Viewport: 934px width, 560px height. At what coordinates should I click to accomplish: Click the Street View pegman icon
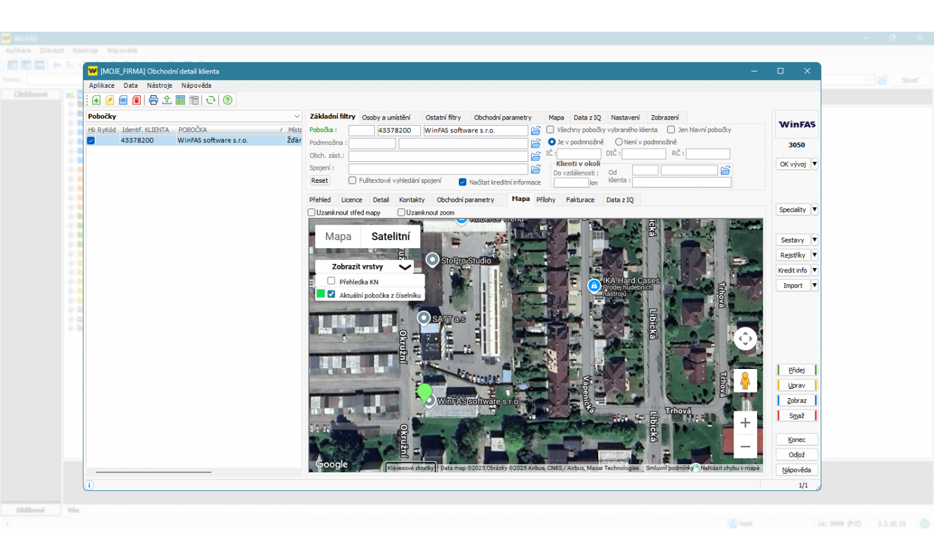tap(745, 381)
